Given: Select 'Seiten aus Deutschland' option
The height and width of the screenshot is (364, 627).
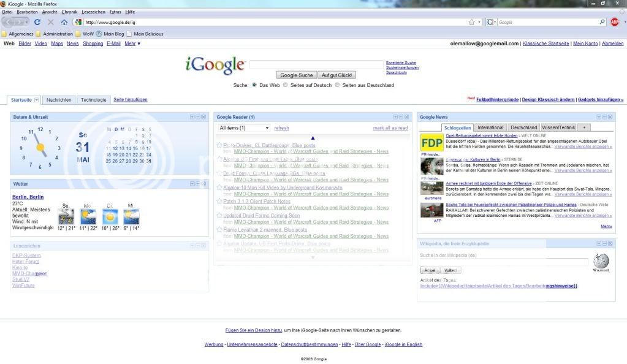Looking at the screenshot, I should click(x=336, y=85).
